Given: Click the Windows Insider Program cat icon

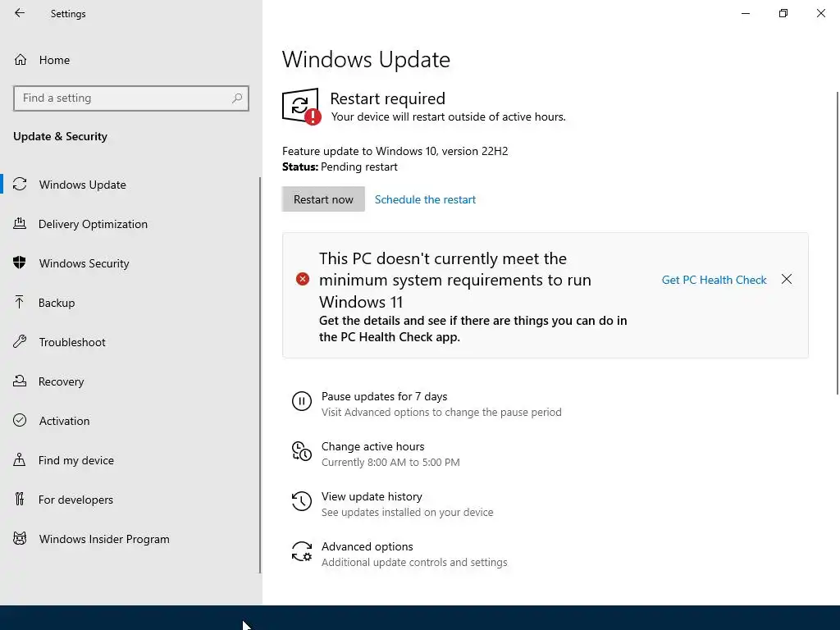Looking at the screenshot, I should click(20, 538).
